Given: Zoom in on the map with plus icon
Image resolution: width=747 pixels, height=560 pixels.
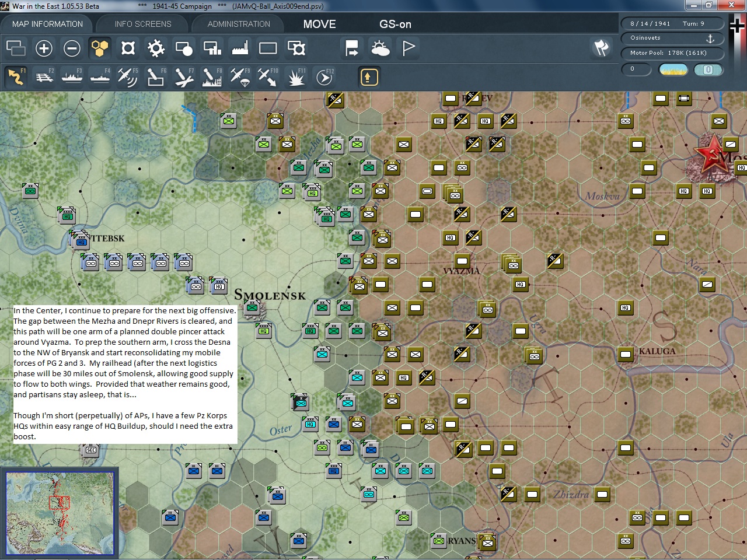Looking at the screenshot, I should pos(44,48).
